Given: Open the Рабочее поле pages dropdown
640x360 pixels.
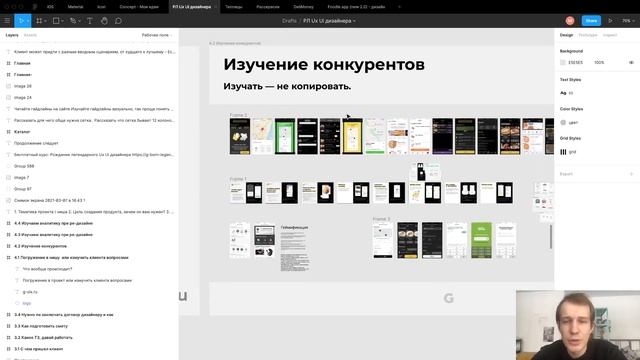Looking at the screenshot, I should [x=157, y=35].
